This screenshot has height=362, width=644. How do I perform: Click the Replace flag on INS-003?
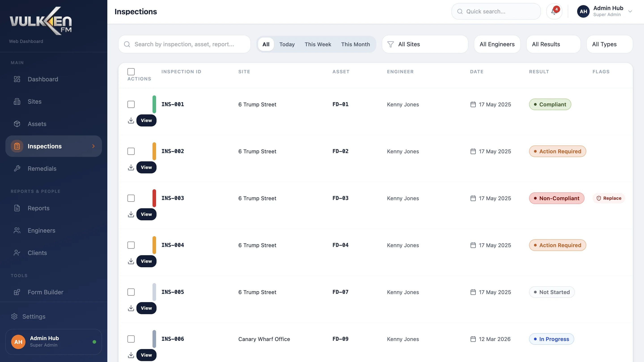609,198
